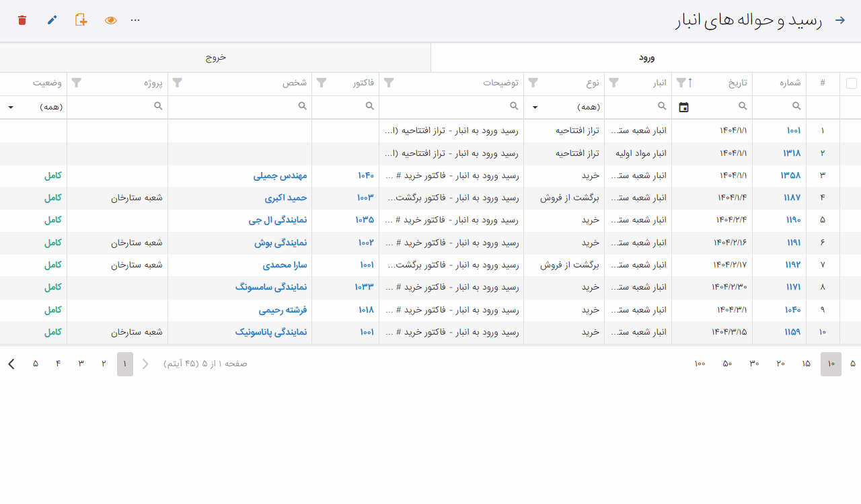Screen dimensions: 861x504
Task: Open person link حمید اکبری
Action: pos(286,198)
